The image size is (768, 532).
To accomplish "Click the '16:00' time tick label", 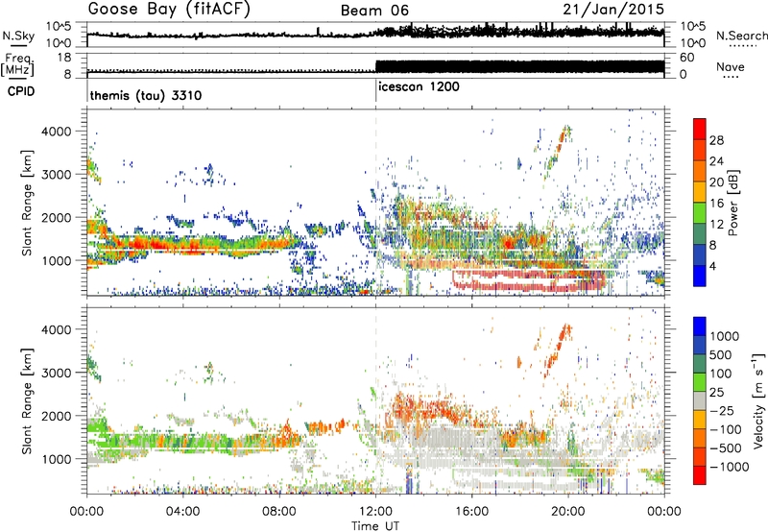I will (471, 512).
